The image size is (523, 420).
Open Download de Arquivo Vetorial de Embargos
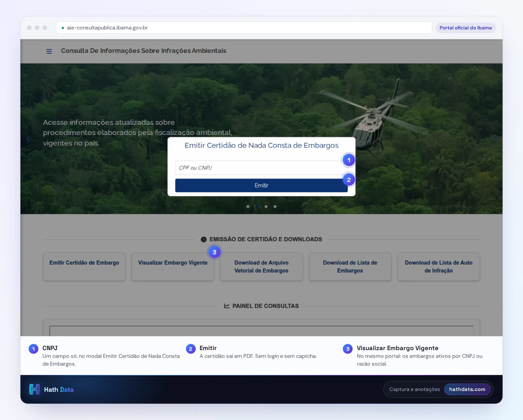(x=261, y=267)
